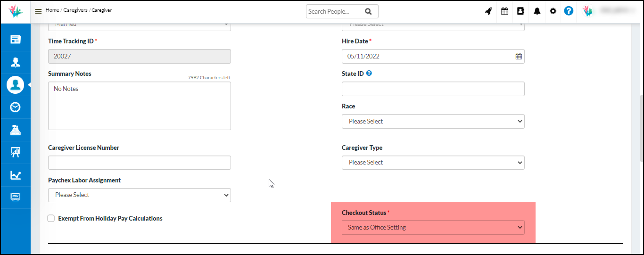Open the clock icon in sidebar
The height and width of the screenshot is (255, 644).
pyautogui.click(x=15, y=107)
